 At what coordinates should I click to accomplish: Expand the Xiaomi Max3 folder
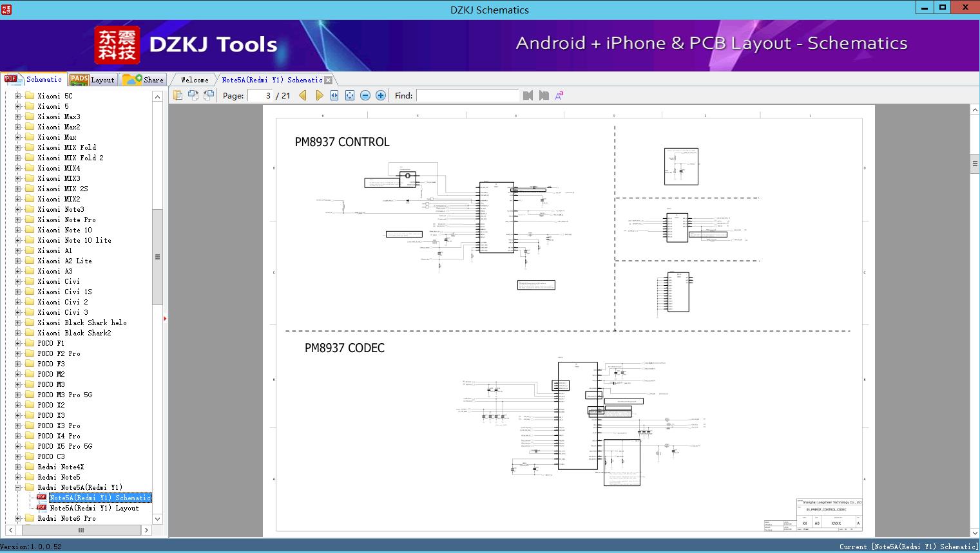pyautogui.click(x=18, y=117)
